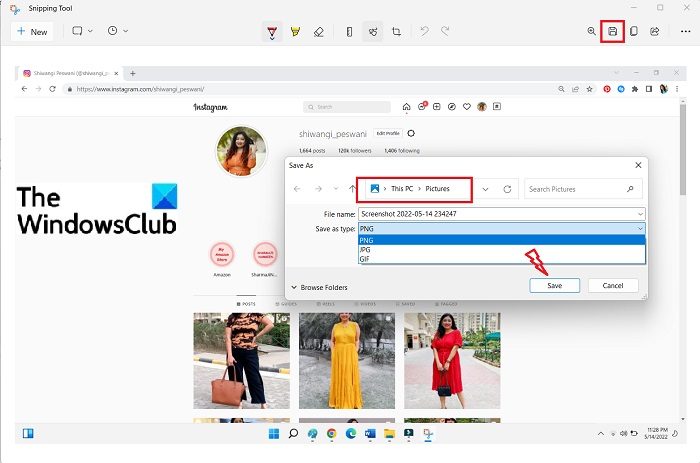Open Widgets from the taskbar
700x463 pixels.
(28, 434)
